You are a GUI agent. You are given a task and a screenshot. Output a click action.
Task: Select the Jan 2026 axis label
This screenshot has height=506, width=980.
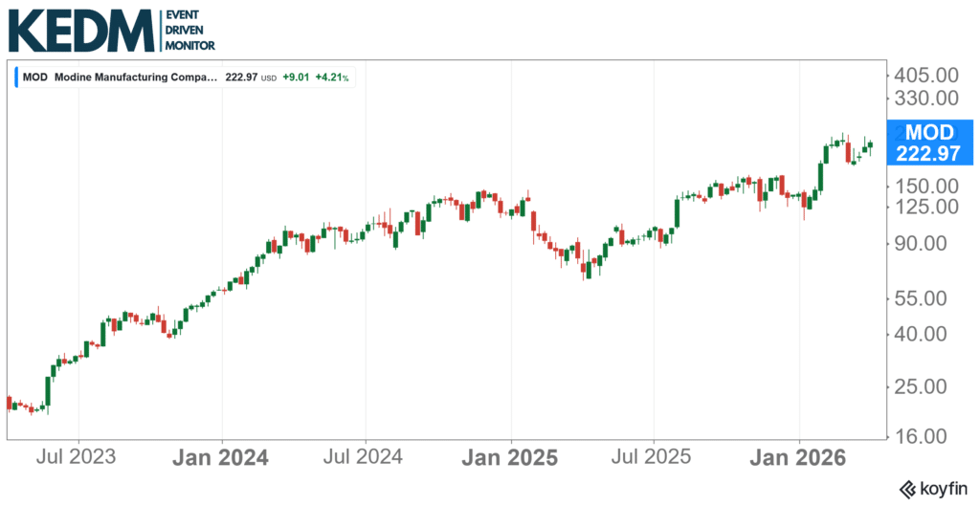tap(800, 457)
